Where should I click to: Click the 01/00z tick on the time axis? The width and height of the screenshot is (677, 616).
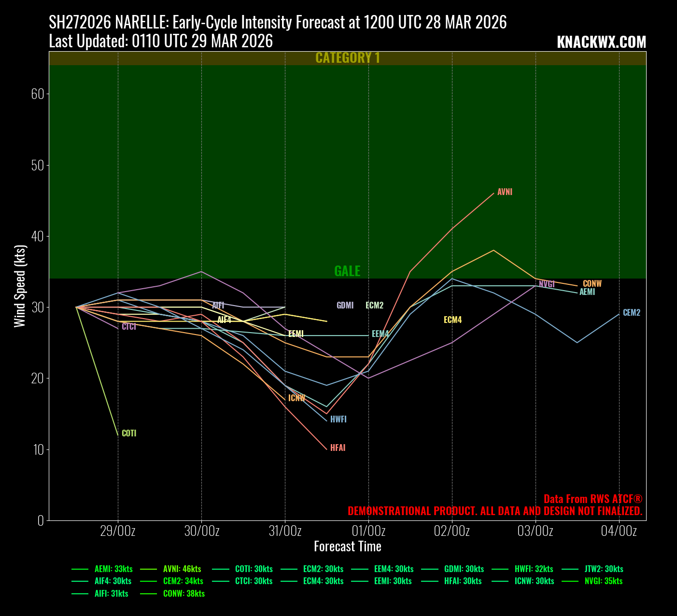click(368, 532)
